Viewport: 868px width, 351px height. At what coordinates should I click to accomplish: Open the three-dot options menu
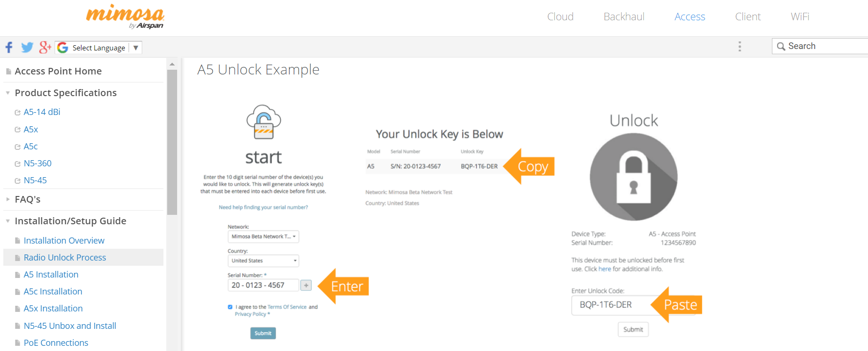click(x=739, y=46)
